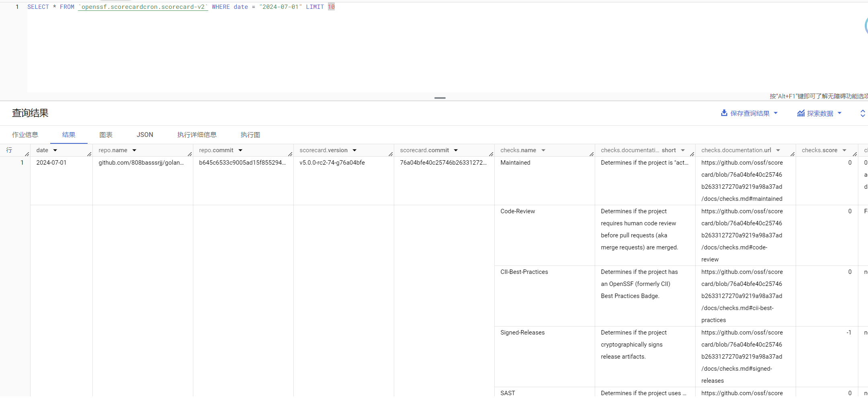
Task: Click the Code-Review check name cell
Action: pos(518,211)
